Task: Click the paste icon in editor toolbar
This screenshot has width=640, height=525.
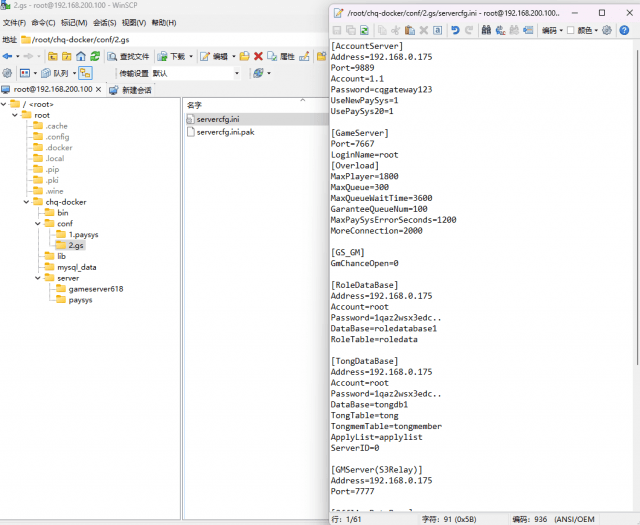Action: pos(410,31)
